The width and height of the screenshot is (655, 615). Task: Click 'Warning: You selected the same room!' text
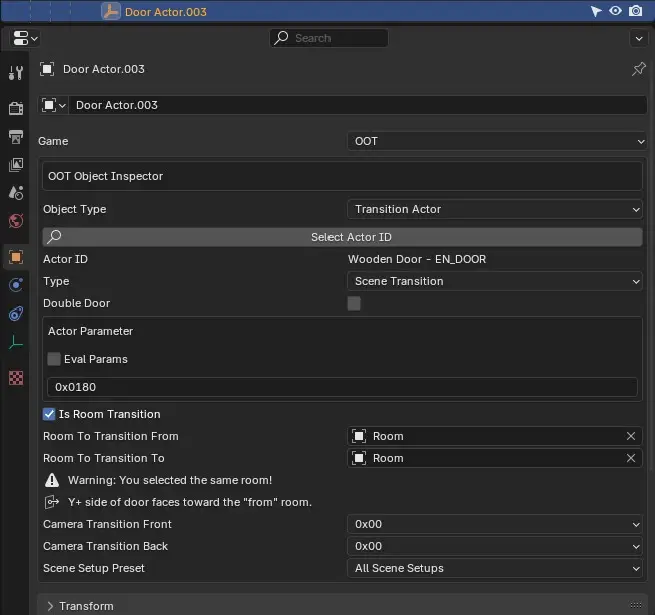coord(170,480)
